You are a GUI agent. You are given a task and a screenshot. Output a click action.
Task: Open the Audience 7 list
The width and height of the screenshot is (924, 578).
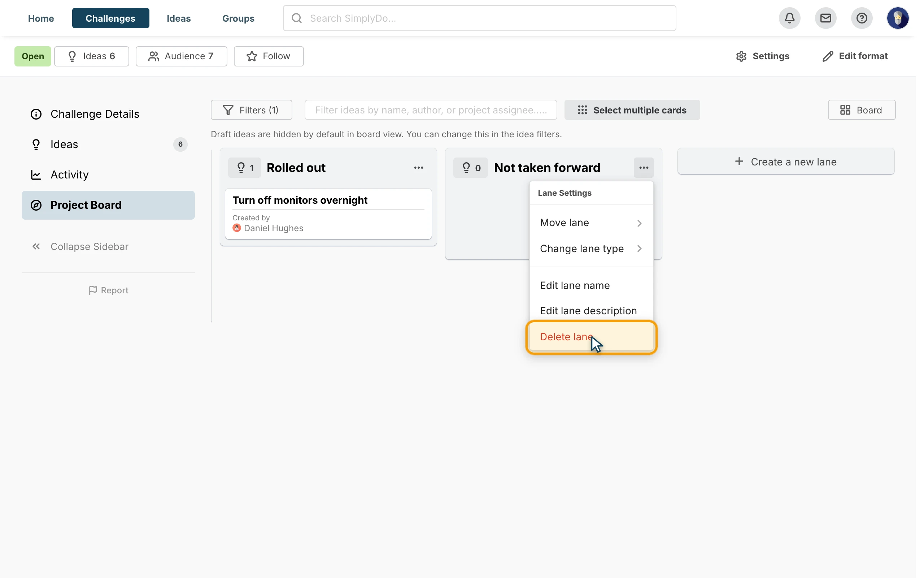(x=181, y=56)
